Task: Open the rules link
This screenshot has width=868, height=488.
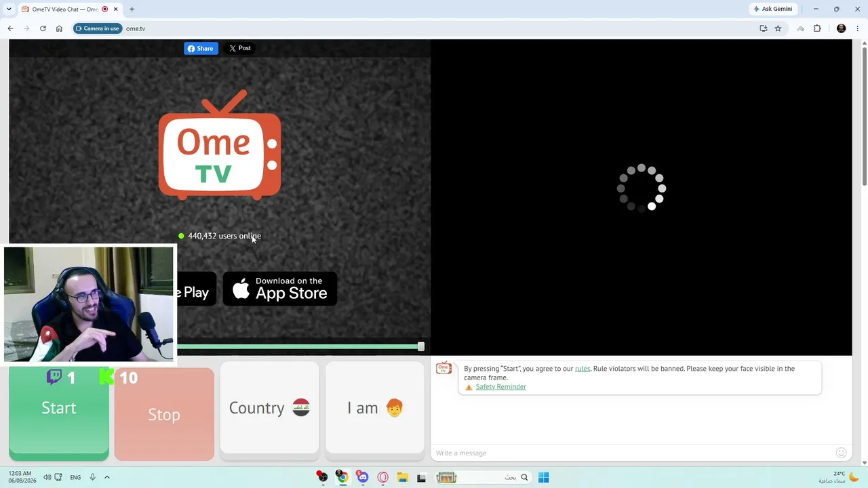Action: pyautogui.click(x=583, y=369)
